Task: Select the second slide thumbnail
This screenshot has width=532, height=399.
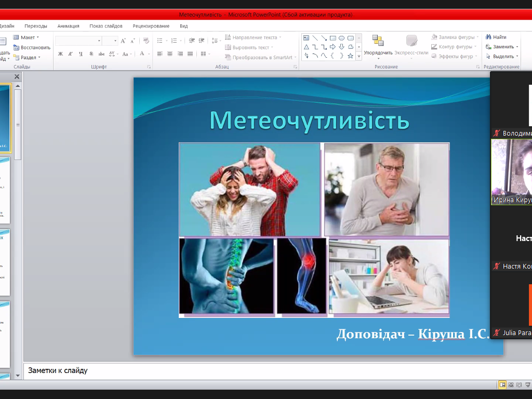Action: click(x=5, y=190)
